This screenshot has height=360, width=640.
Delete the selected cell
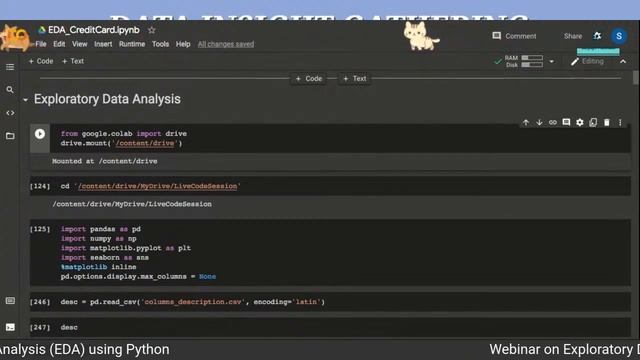607,122
